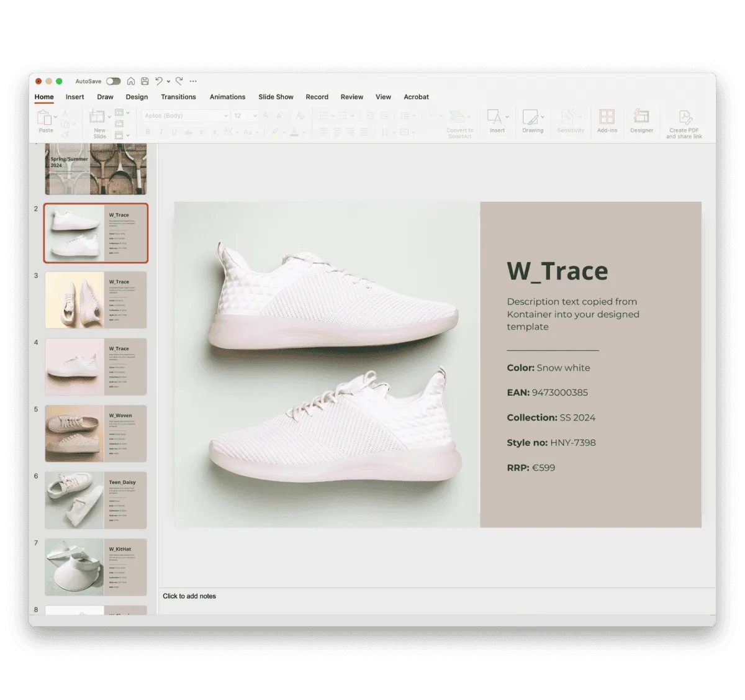Center-align the paragraph text
The image size is (745, 700).
click(x=337, y=132)
